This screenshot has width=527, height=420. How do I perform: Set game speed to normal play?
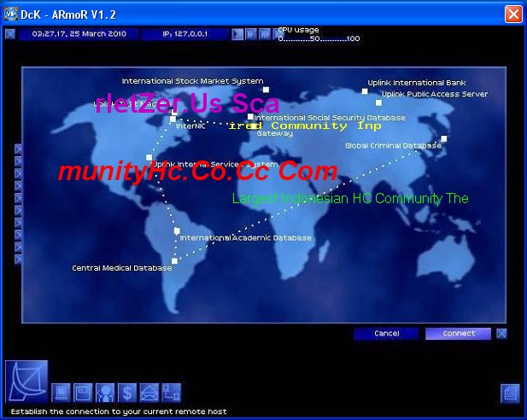tap(237, 34)
